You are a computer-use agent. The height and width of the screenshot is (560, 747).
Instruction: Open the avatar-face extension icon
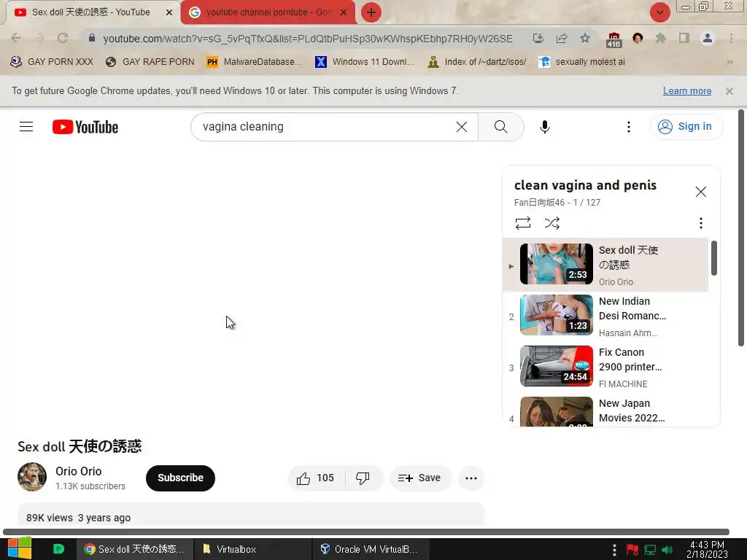pos(638,38)
